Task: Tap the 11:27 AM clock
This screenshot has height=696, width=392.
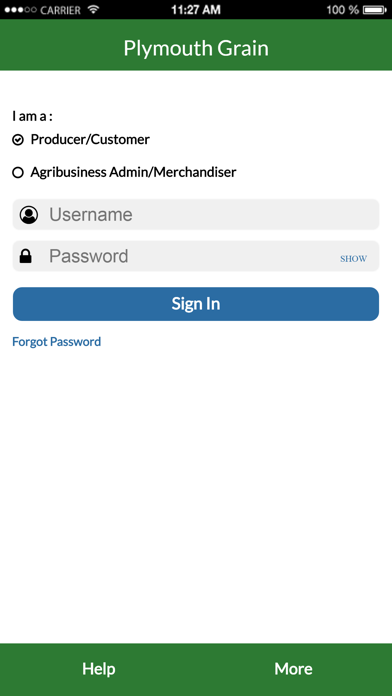Action: click(x=196, y=10)
